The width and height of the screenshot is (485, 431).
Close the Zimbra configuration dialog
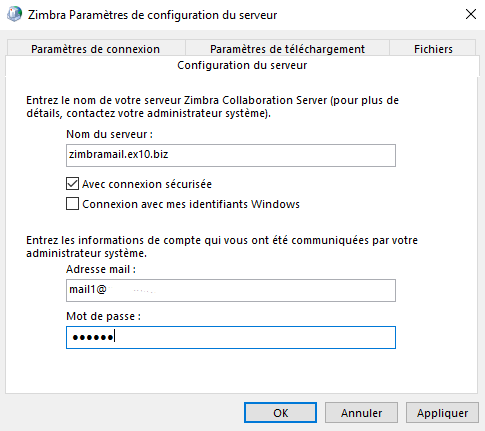pos(471,14)
